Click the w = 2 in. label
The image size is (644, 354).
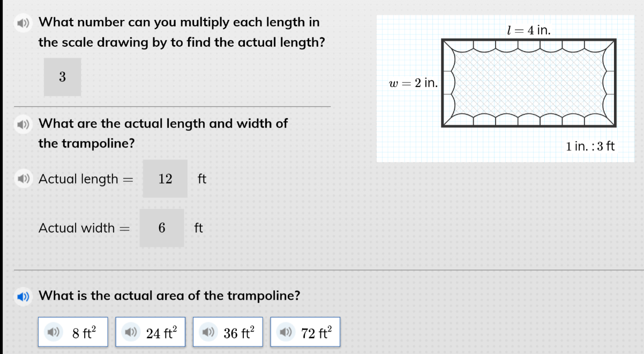pyautogui.click(x=414, y=83)
